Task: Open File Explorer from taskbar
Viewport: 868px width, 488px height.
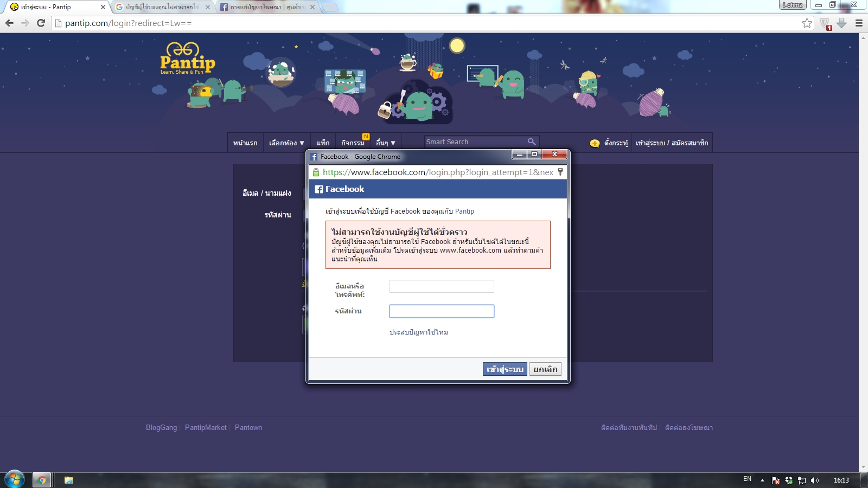Action: [69, 480]
